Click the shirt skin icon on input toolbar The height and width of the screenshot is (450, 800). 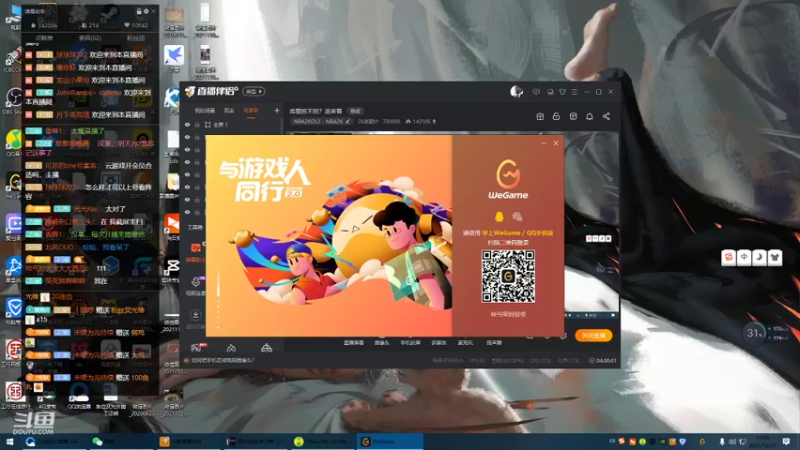(x=774, y=257)
